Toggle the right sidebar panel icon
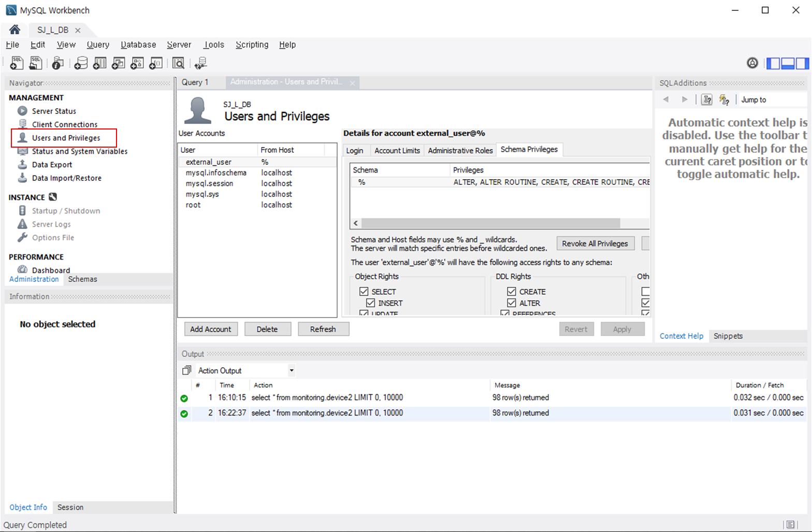Image resolution: width=812 pixels, height=532 pixels. click(x=802, y=63)
